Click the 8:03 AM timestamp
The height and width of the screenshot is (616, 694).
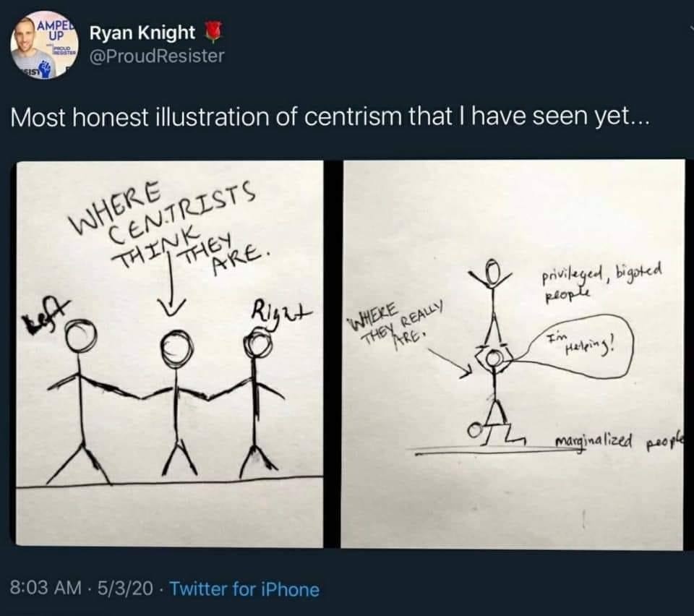click(x=46, y=589)
